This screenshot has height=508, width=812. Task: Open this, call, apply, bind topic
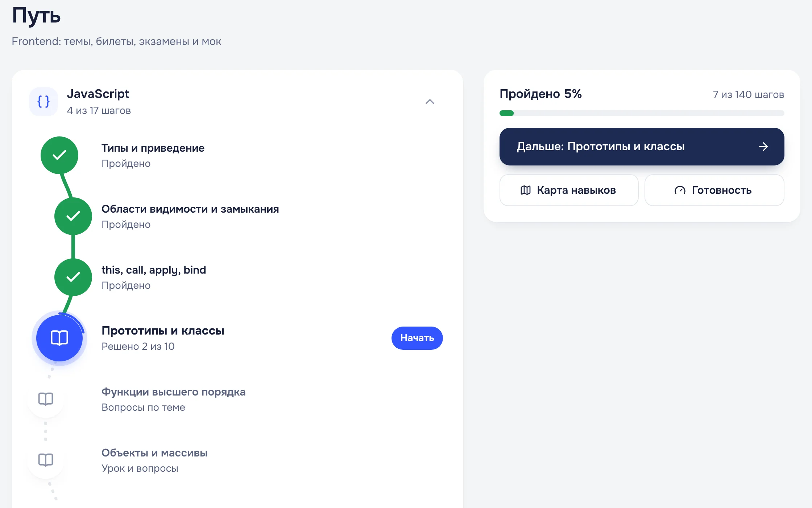tap(154, 270)
